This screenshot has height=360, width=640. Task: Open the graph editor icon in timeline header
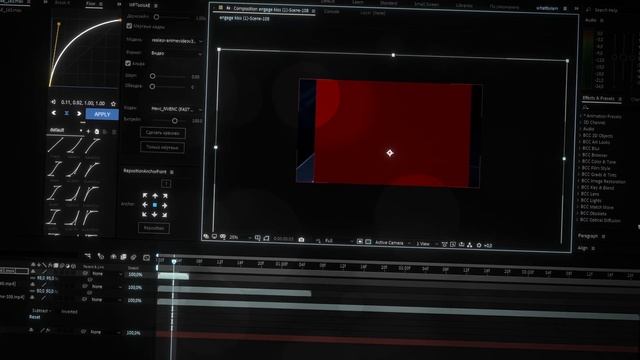click(147, 258)
